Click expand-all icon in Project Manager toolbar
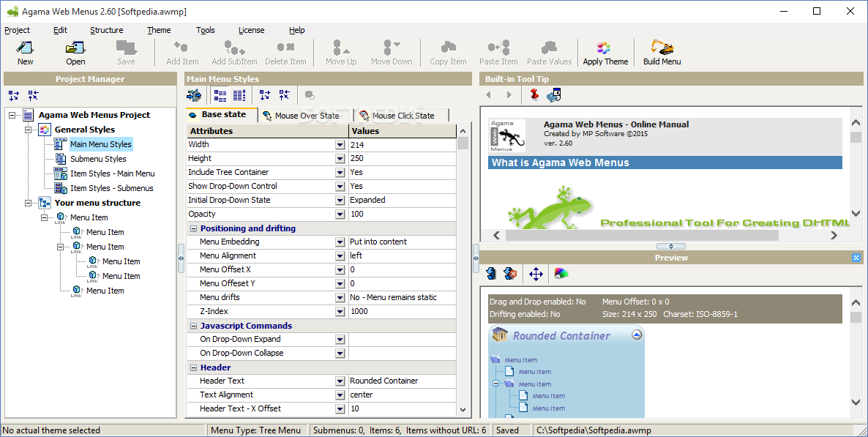 pos(14,95)
